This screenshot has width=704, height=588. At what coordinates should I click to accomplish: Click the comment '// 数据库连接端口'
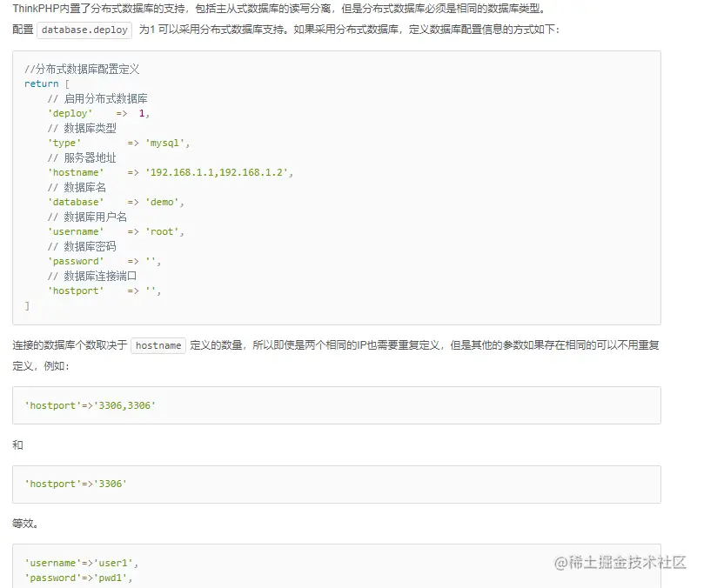pyautogui.click(x=92, y=276)
